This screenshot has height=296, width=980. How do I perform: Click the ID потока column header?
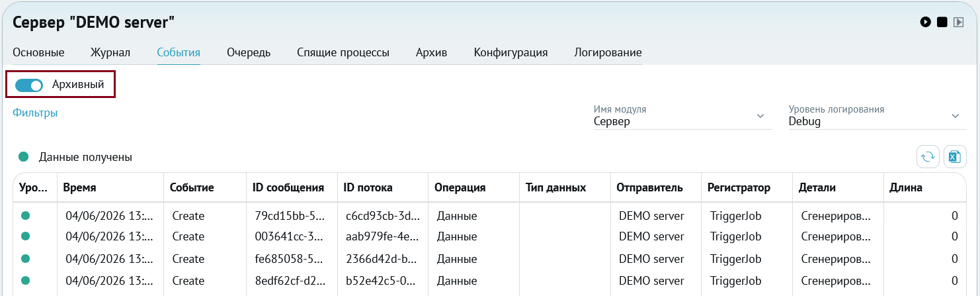383,188
